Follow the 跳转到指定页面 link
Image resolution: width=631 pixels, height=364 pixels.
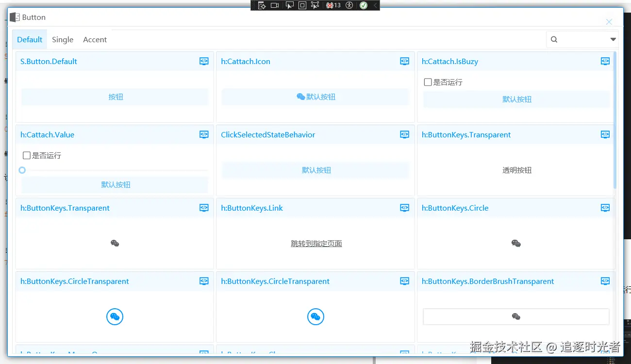[x=316, y=243]
